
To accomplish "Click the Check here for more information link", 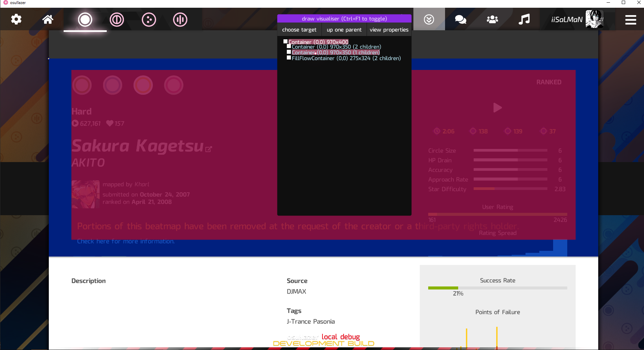I will (126, 241).
